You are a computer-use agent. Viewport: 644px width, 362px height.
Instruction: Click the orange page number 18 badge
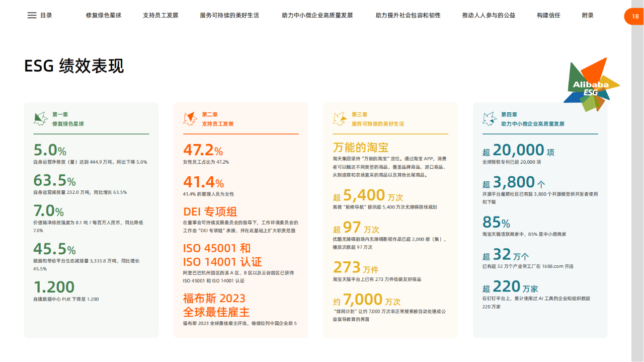click(634, 16)
